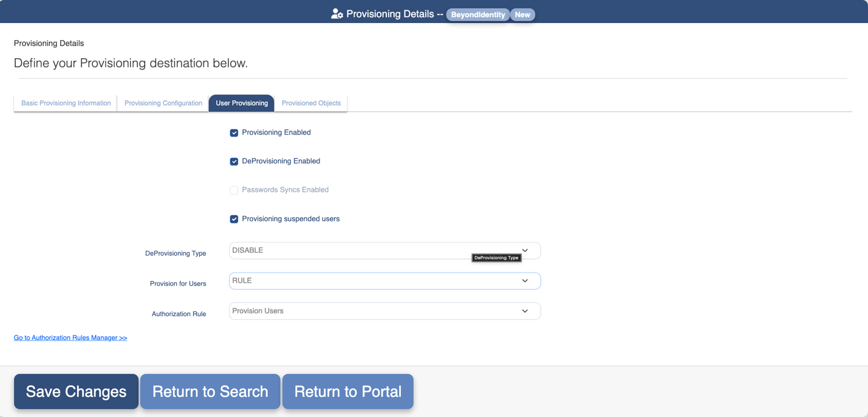Image resolution: width=868 pixels, height=417 pixels.
Task: Click the Provisioning Details breadcrumb text at top left
Action: (49, 43)
